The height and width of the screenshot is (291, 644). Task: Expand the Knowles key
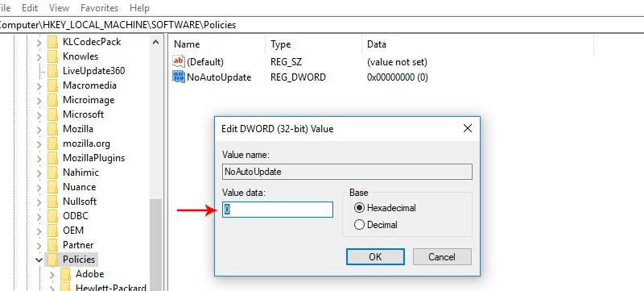(x=39, y=56)
